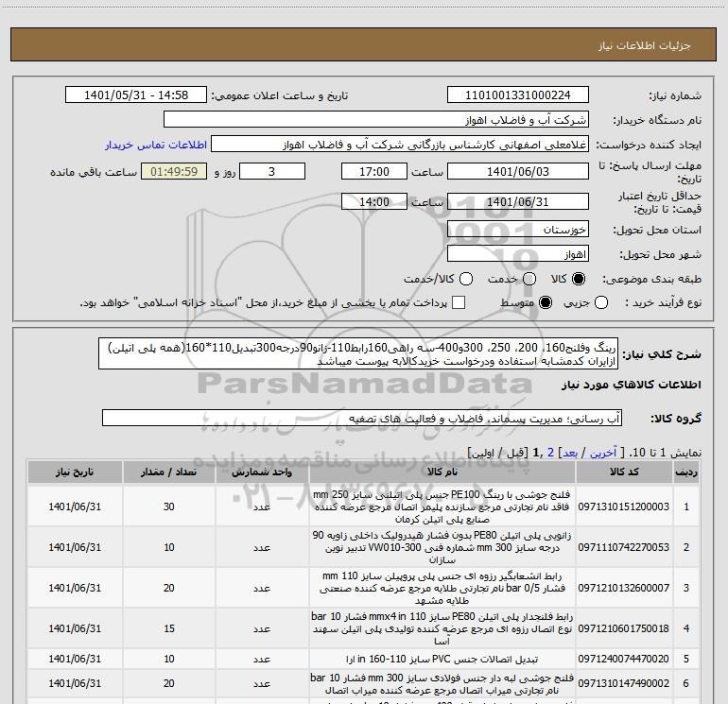The height and width of the screenshot is (704, 728).
Task: Click item name زانویی پلی اتیلن PE80
Action: [x=442, y=547]
